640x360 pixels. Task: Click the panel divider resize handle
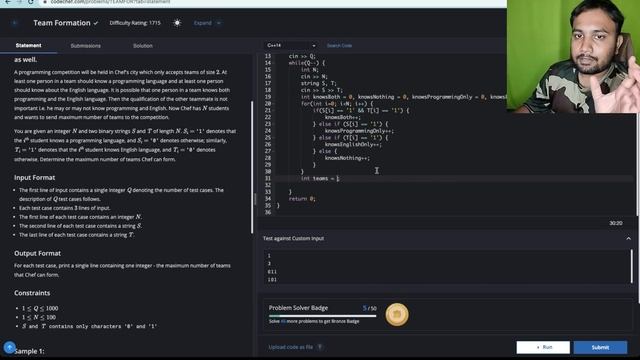click(x=256, y=199)
